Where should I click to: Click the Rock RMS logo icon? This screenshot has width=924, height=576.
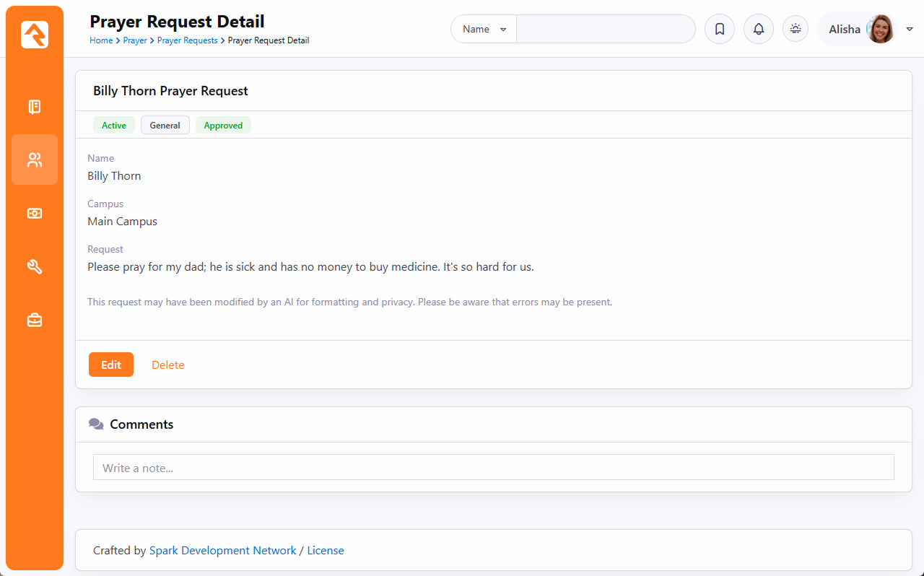pos(35,35)
